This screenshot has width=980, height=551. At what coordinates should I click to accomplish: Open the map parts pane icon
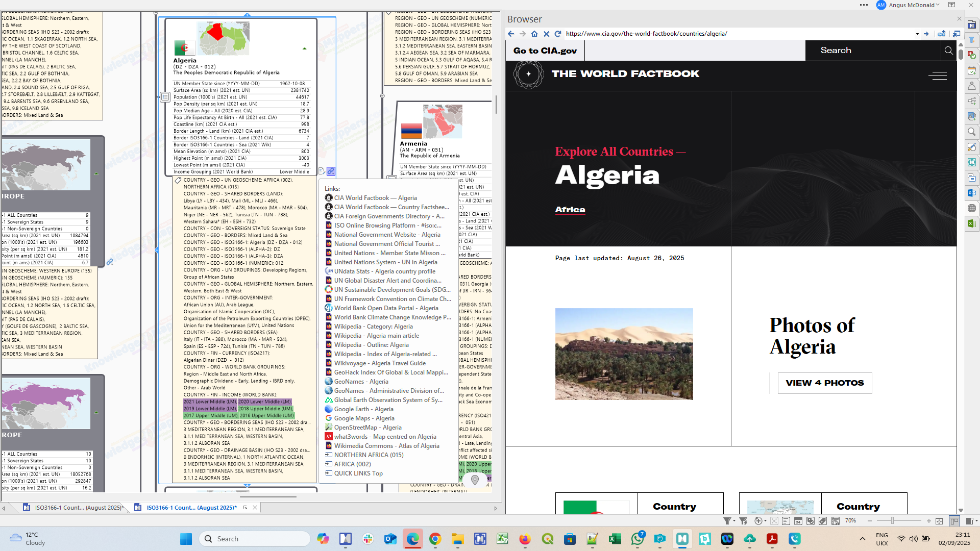972,101
